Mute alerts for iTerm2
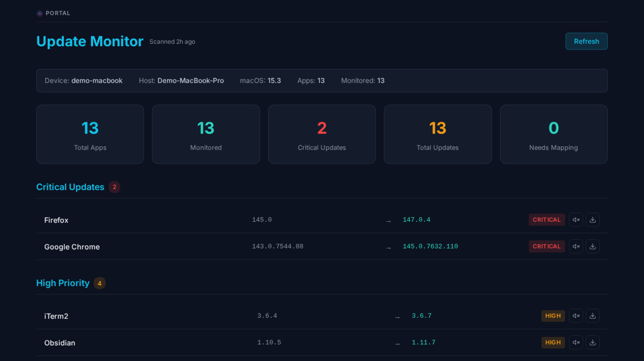This screenshot has width=644, height=361. (x=576, y=315)
